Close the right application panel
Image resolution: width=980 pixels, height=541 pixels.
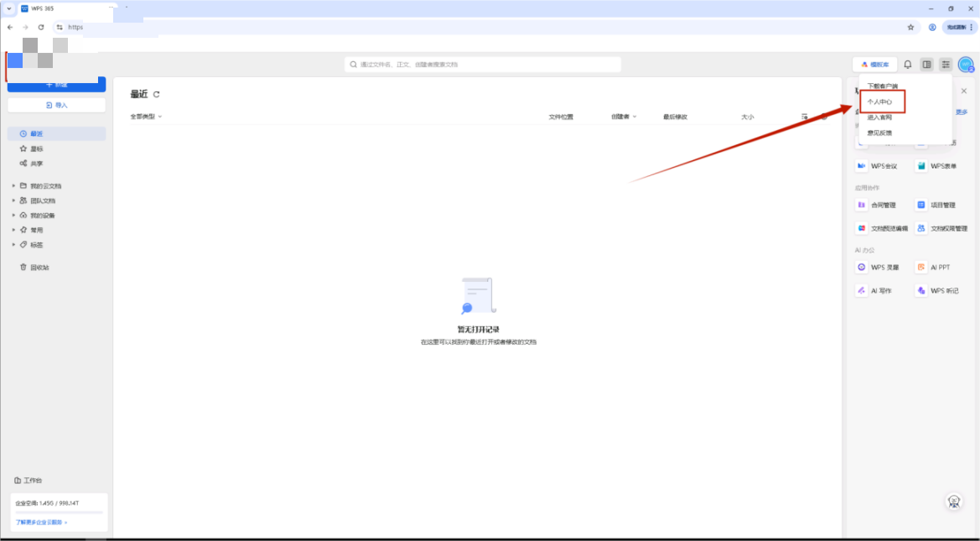click(964, 91)
